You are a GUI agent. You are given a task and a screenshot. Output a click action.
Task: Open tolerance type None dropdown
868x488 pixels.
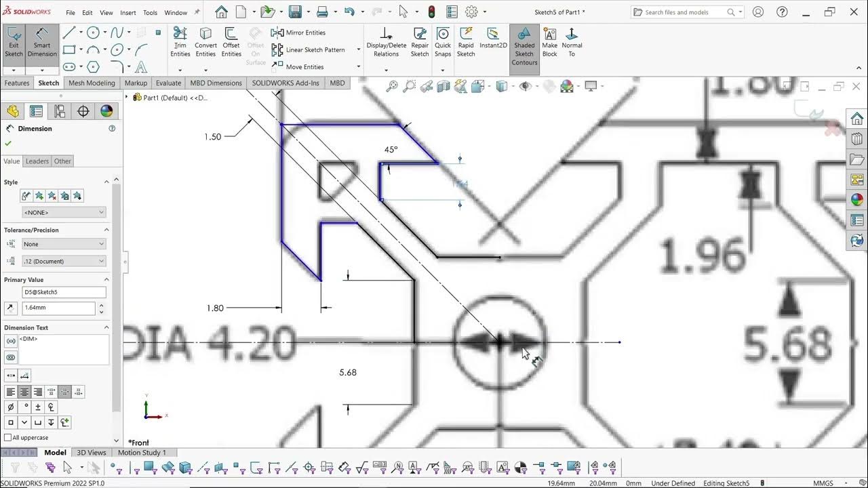tap(64, 244)
